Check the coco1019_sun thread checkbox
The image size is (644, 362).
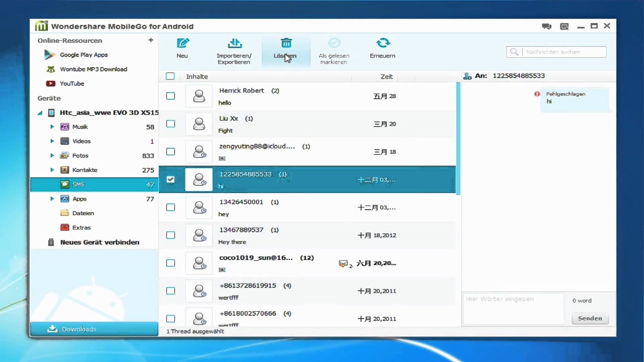[171, 263]
